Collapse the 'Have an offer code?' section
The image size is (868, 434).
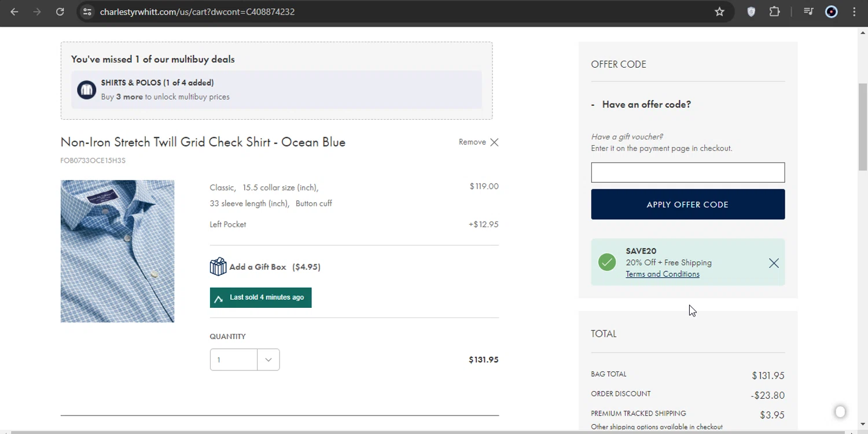pos(641,105)
